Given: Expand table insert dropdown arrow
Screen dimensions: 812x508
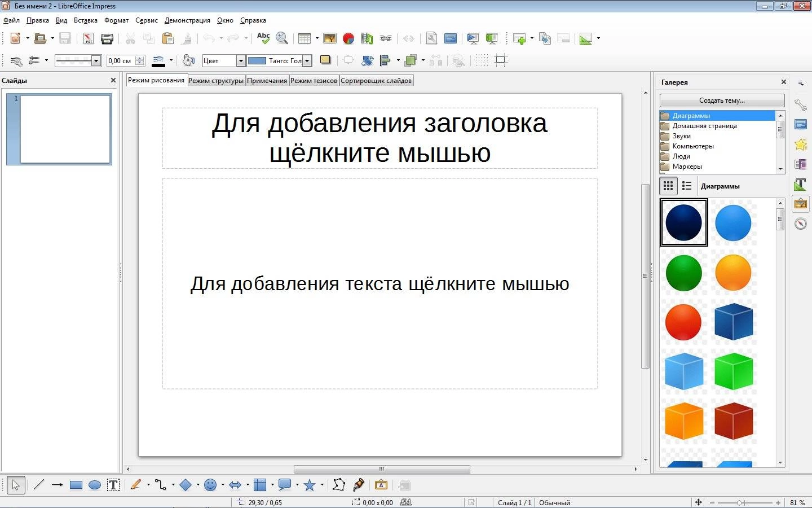Looking at the screenshot, I should tap(317, 38).
